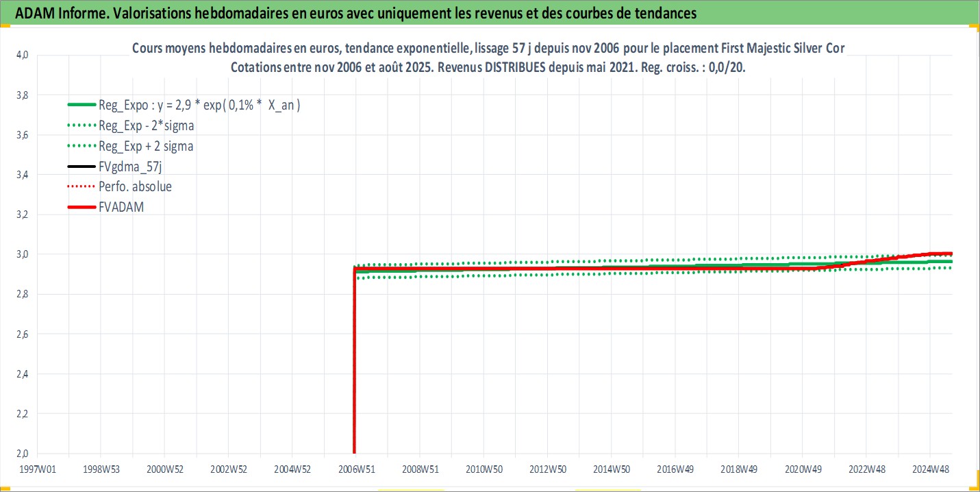Click the solid green line key beside Reg_Expo

(81, 106)
